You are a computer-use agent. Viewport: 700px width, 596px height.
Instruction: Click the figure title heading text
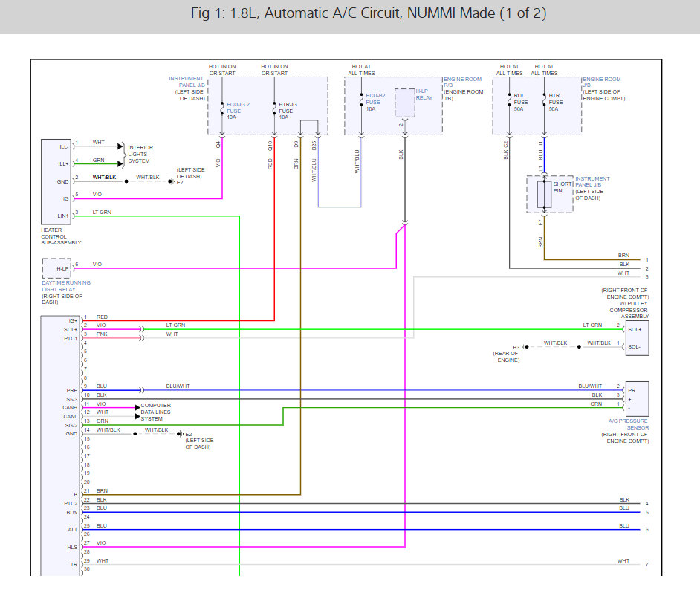pyautogui.click(x=350, y=14)
